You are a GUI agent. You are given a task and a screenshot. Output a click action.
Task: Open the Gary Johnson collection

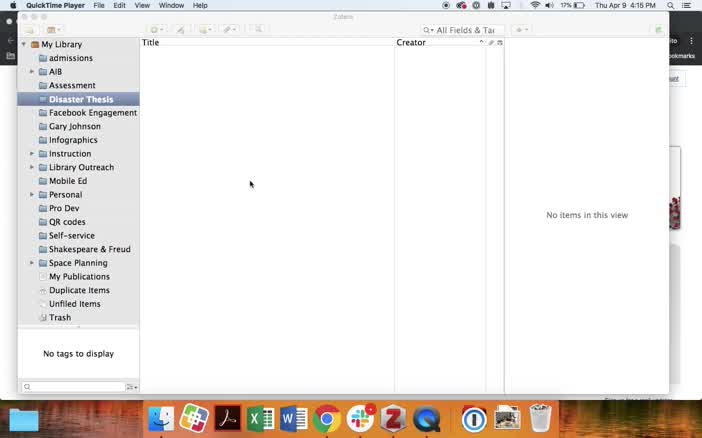coord(75,126)
